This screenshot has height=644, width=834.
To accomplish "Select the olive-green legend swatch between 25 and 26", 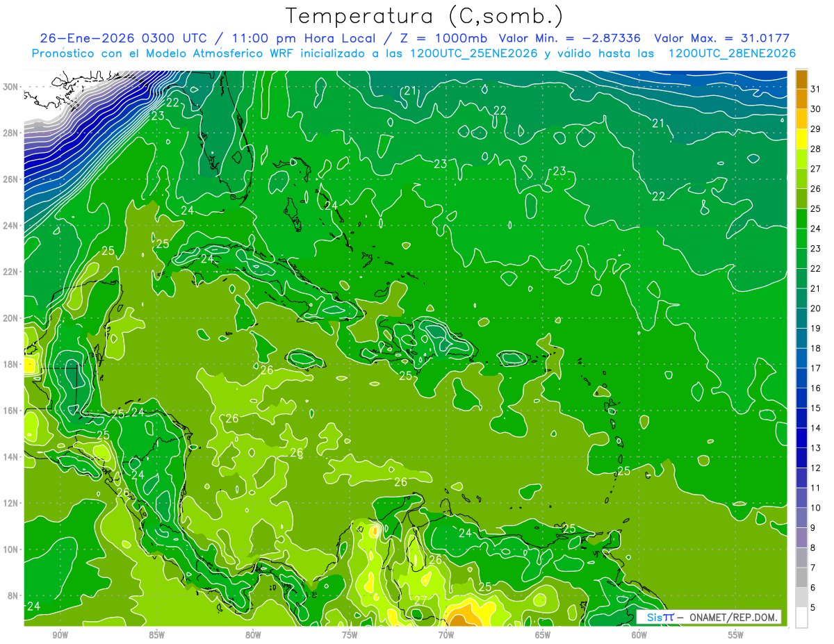I will click(x=801, y=199).
